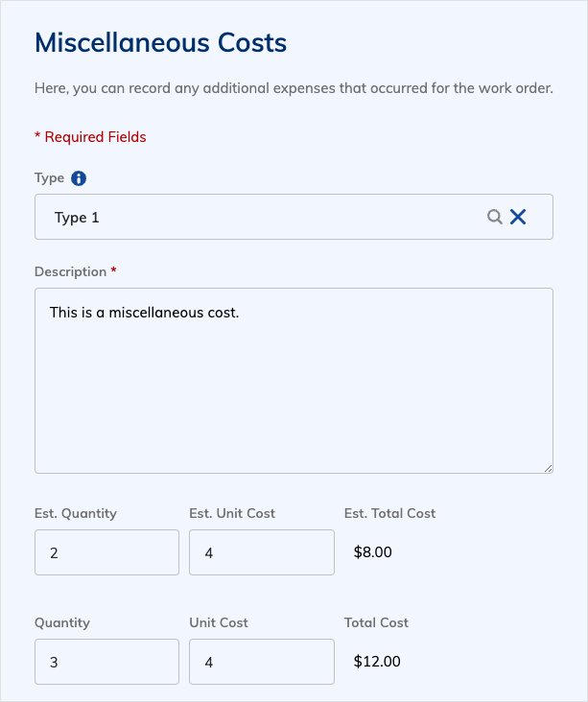Click the Description box resize handle
This screenshot has height=702, width=588.
click(x=548, y=468)
